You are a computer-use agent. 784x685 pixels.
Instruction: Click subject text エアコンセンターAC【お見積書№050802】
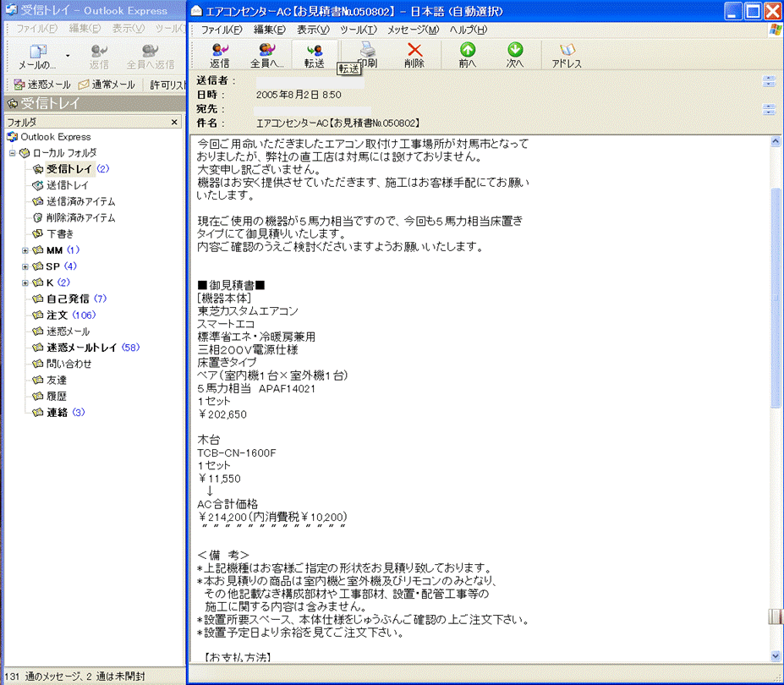click(337, 123)
